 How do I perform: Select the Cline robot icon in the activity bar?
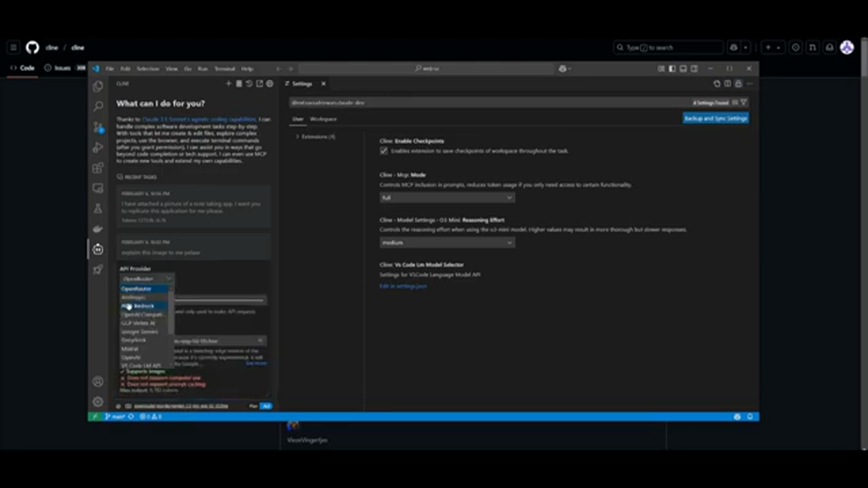point(98,249)
